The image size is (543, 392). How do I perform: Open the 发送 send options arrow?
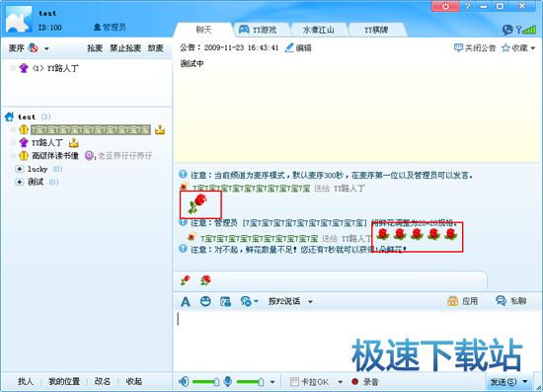point(525,381)
